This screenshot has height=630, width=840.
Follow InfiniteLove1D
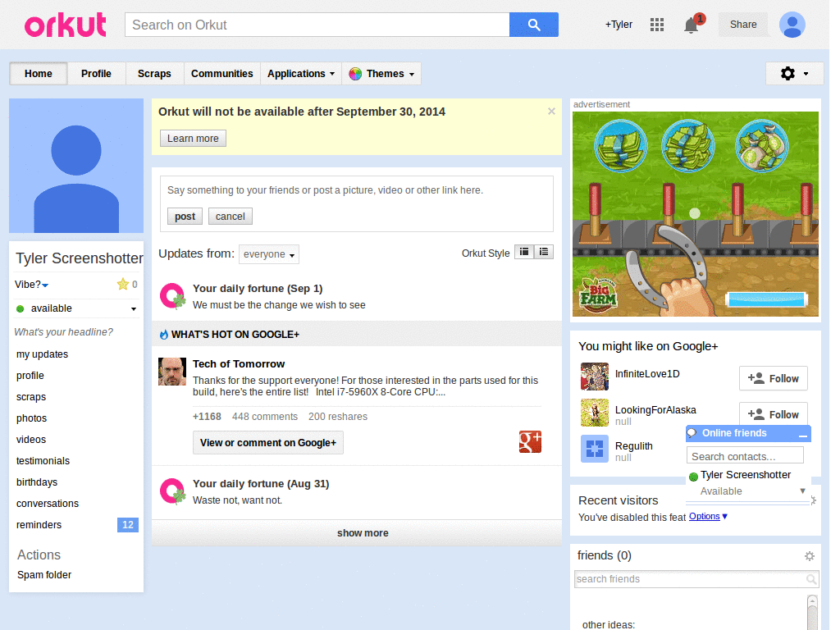click(x=773, y=379)
